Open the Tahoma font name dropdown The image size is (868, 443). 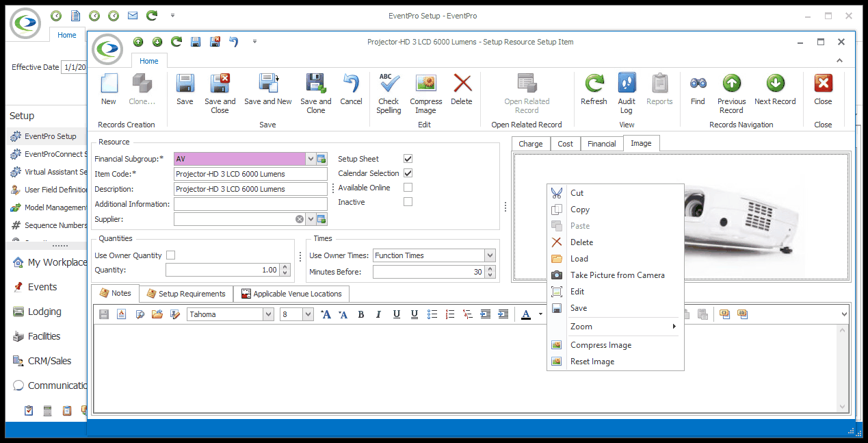point(268,314)
